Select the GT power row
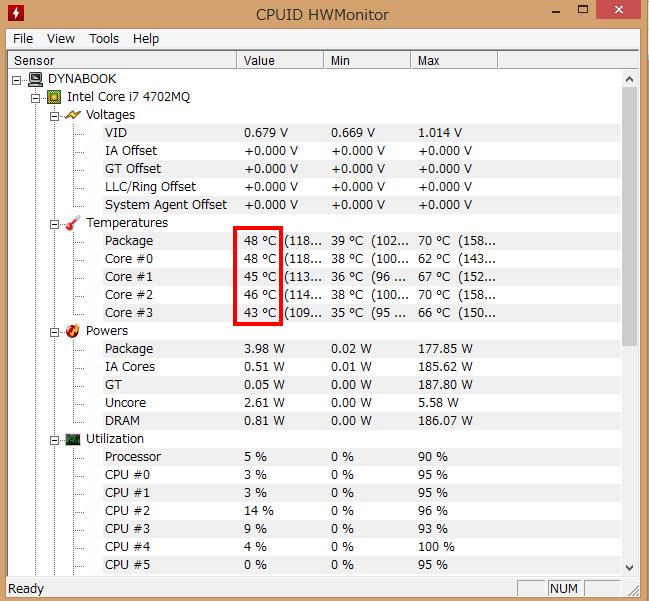Viewport: 649px width, 601px height. click(x=362, y=385)
